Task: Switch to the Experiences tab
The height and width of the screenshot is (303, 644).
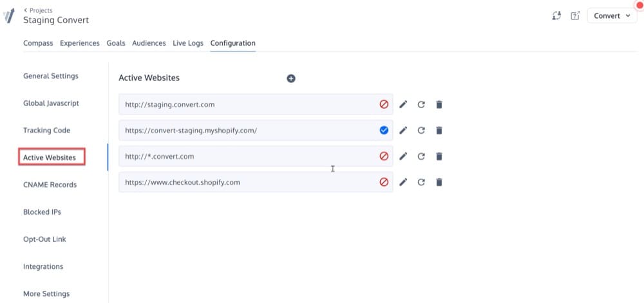Action: (80, 43)
